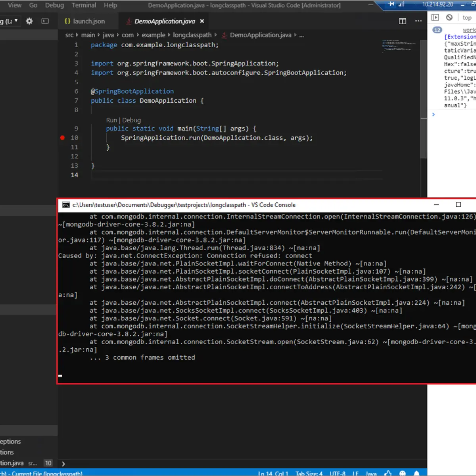
Task: Click the Ln 14, Col 1 status item
Action: [273, 473]
